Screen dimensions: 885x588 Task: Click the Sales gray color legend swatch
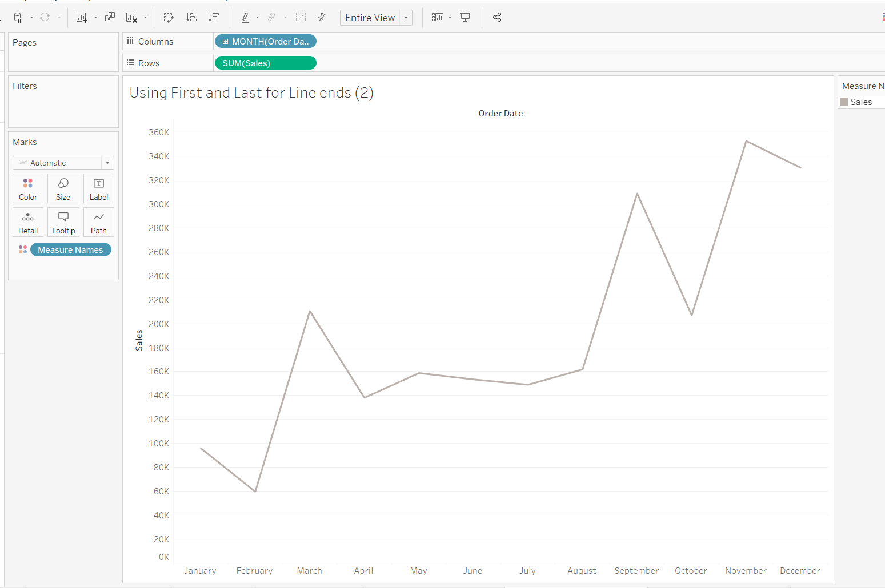point(844,102)
